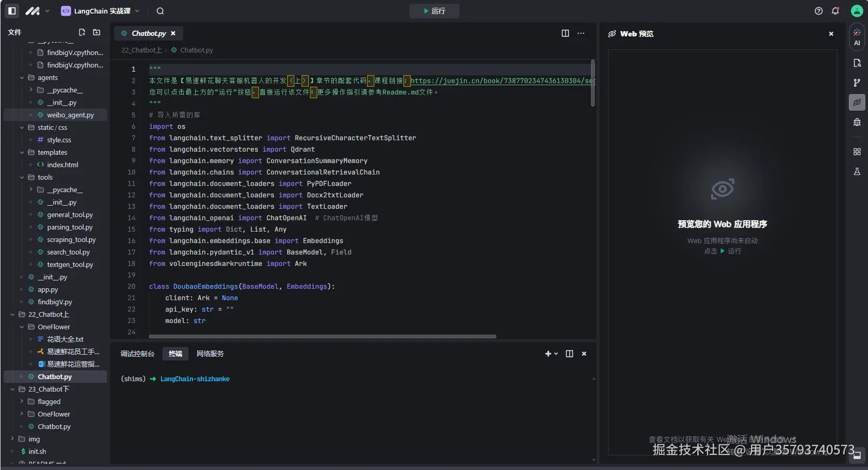Screen dimensions: 868x470
Task: Click the editor horizontal scrollbar
Action: [x=322, y=337]
